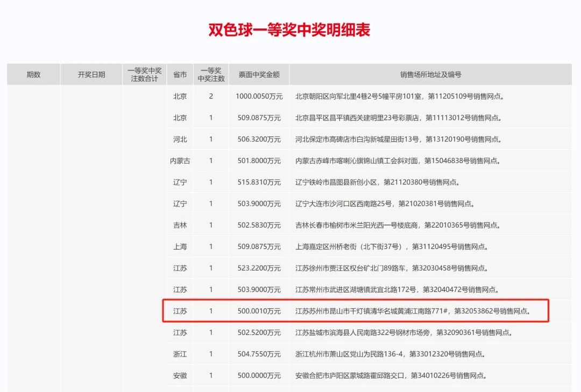Select the 辽宁大连市沙河口区 address text
The height and width of the screenshot is (392, 581).
(384, 204)
